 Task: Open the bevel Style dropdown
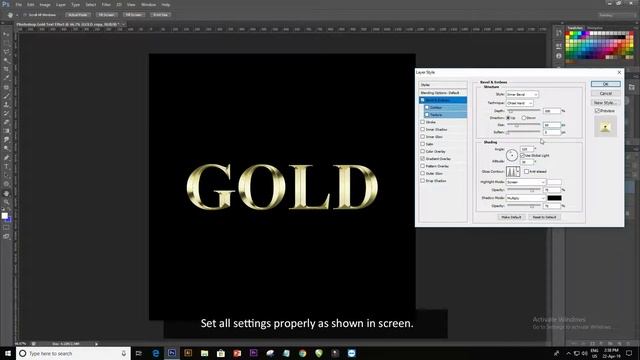(522, 94)
